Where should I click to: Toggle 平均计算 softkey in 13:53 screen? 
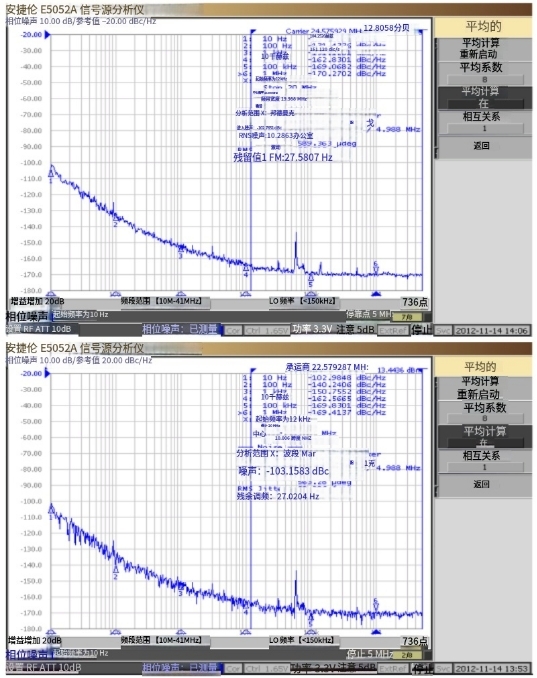coord(483,436)
